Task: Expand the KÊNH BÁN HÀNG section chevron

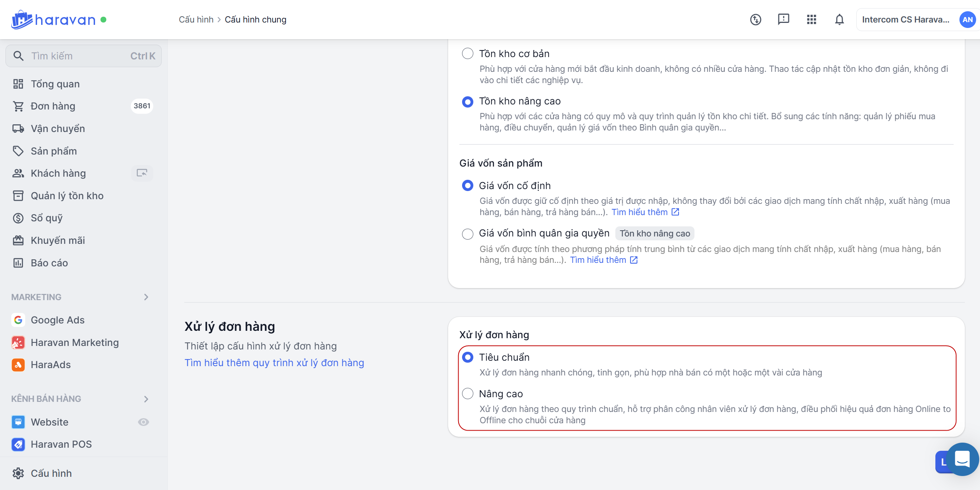Action: 146,399
